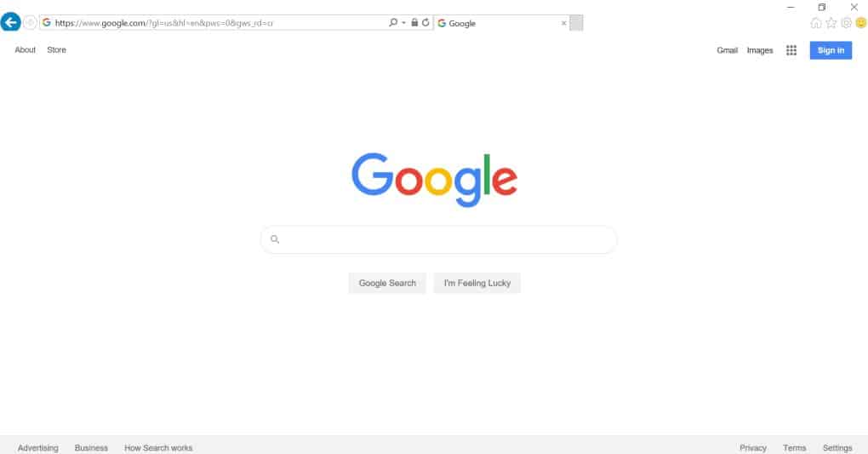Send feedback via the smiley face icon

(x=861, y=23)
